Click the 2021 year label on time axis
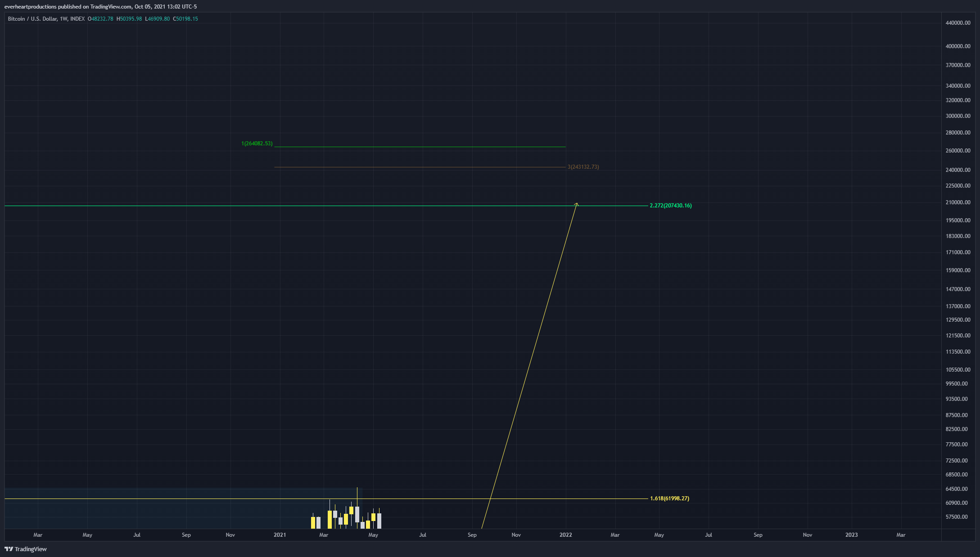 (280, 535)
